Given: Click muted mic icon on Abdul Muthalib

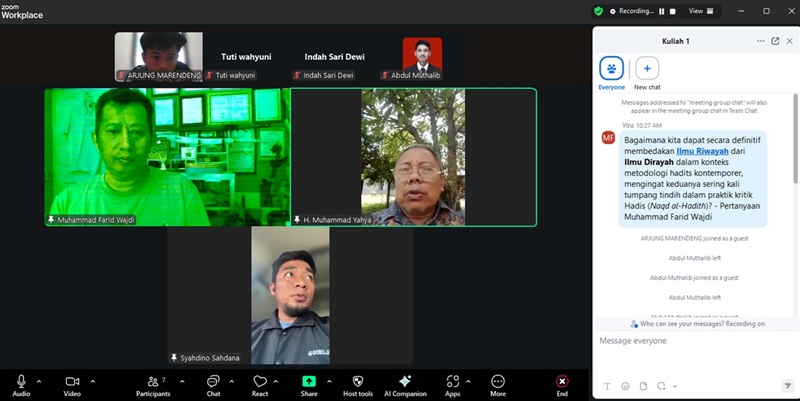Looking at the screenshot, I should point(385,76).
